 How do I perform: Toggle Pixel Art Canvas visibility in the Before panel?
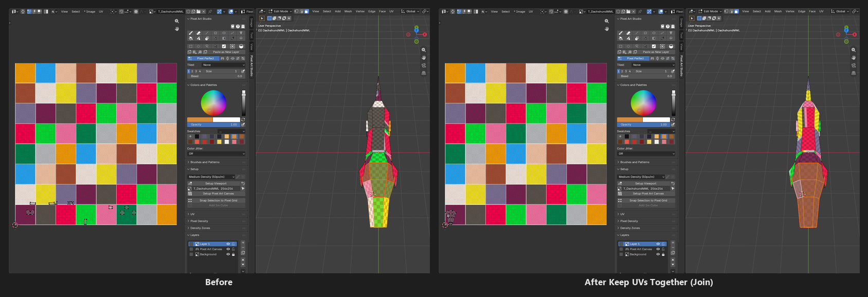tap(228, 249)
